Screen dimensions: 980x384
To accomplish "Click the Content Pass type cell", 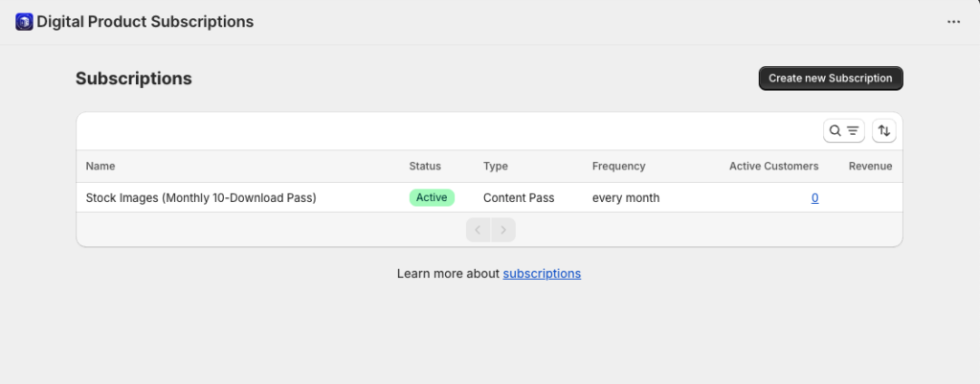I will 519,197.
